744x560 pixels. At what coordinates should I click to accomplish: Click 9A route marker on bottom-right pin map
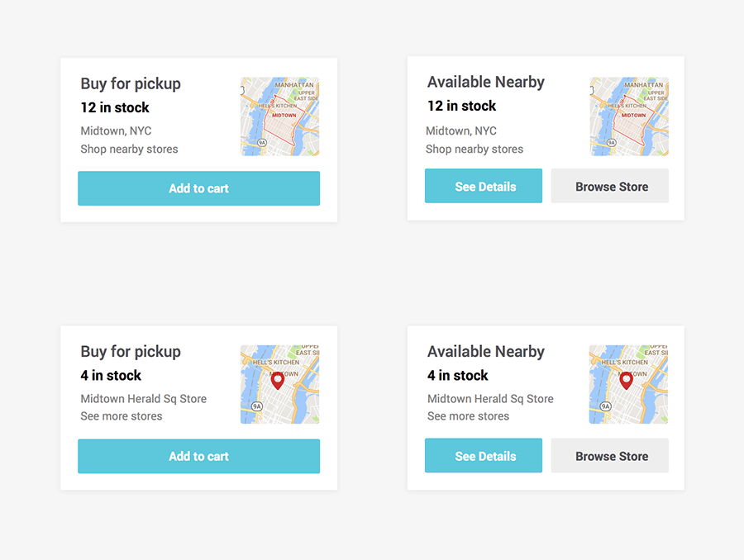point(605,406)
